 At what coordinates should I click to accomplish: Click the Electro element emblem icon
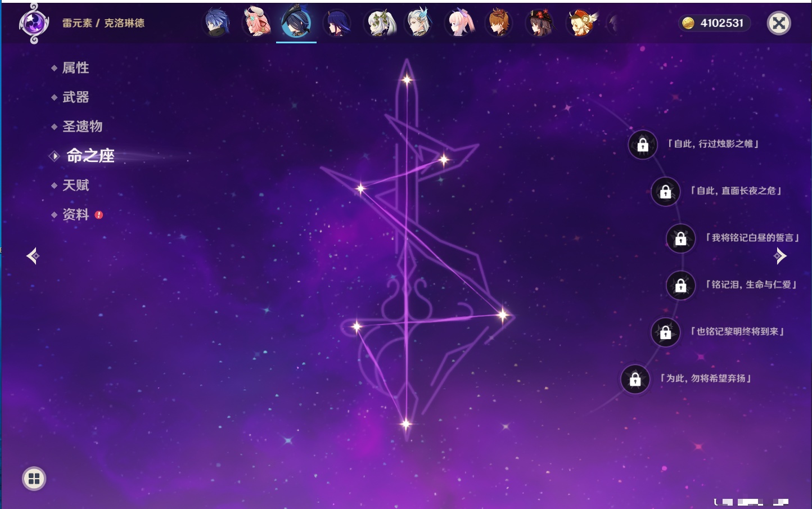pyautogui.click(x=33, y=23)
